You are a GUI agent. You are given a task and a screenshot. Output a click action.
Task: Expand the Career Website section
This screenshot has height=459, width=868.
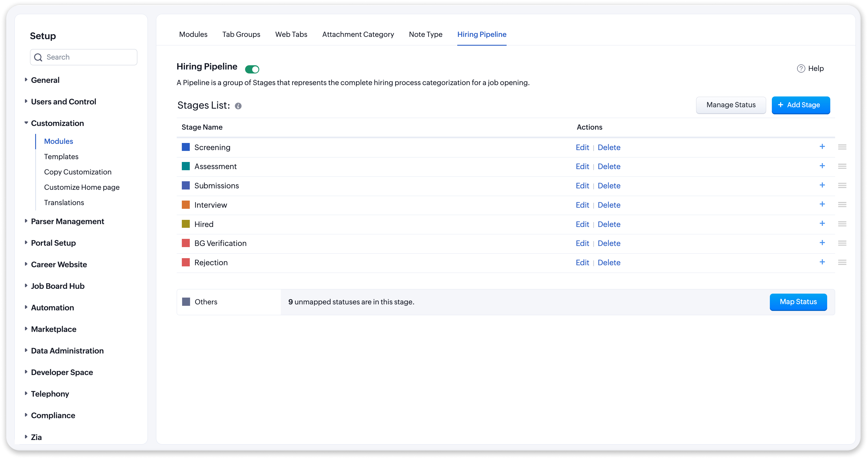click(x=26, y=264)
